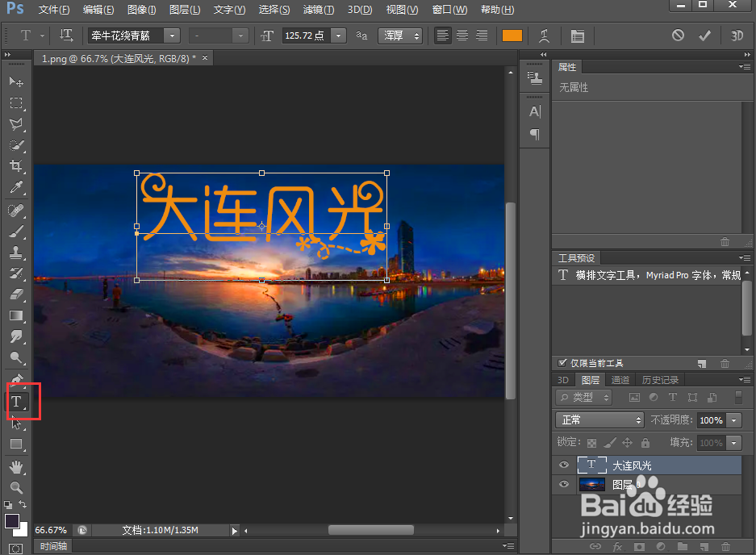Convert the text to 3D

pyautogui.click(x=737, y=35)
